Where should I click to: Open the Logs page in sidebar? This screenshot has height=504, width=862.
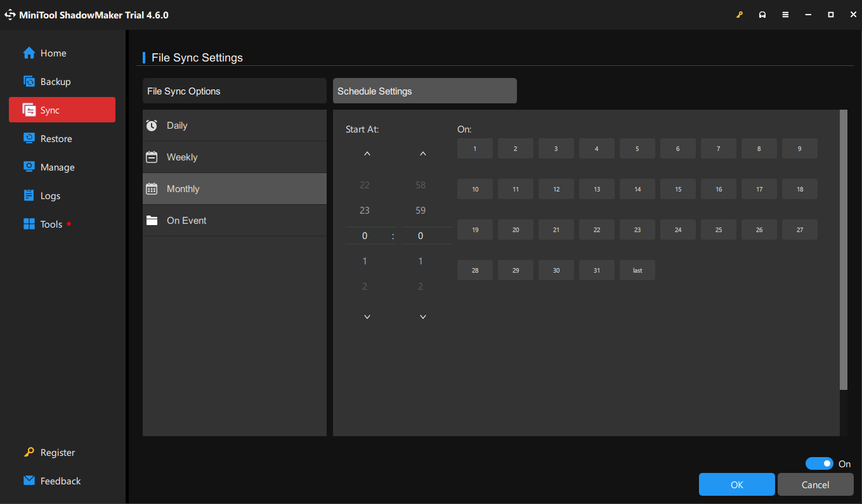click(x=50, y=196)
